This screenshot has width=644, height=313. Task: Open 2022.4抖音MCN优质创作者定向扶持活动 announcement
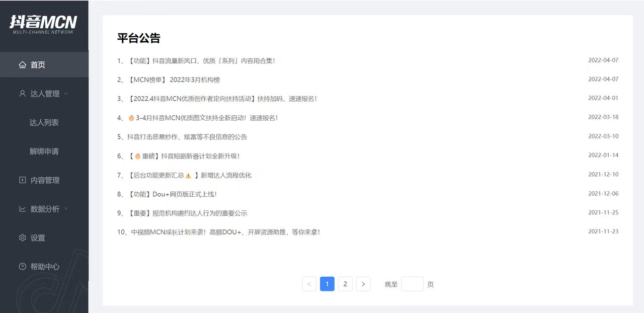pos(217,99)
